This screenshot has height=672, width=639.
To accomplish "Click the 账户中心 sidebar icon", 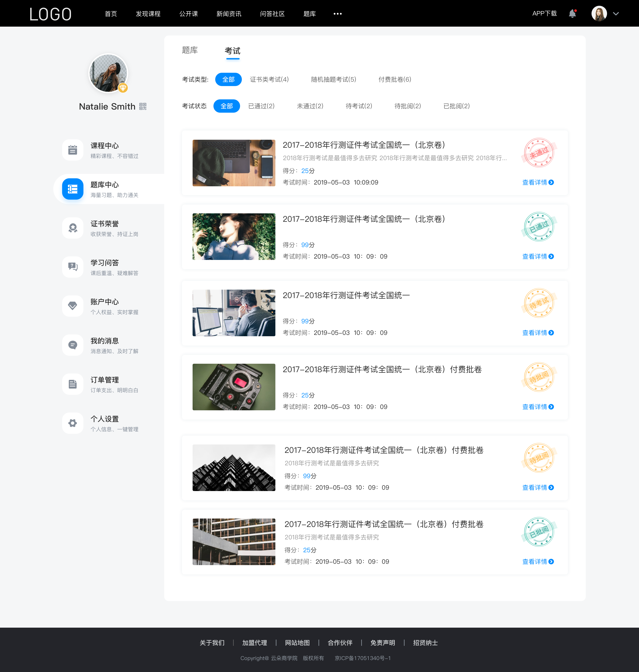I will 72,306.
